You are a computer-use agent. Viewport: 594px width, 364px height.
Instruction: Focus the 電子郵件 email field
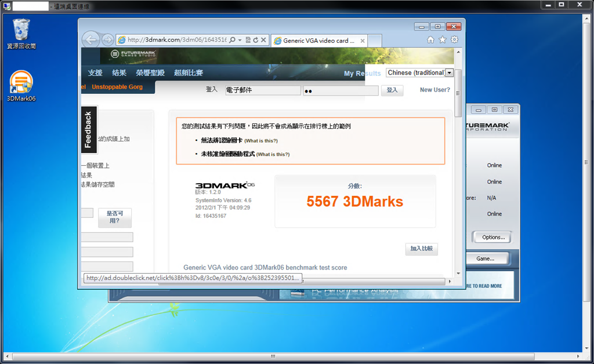(263, 90)
